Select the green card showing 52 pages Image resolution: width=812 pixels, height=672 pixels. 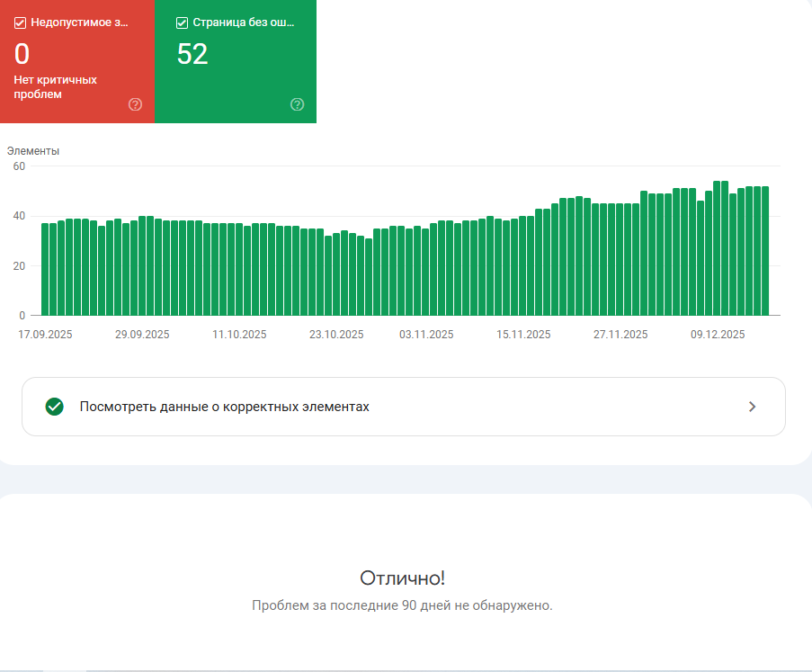point(236,61)
